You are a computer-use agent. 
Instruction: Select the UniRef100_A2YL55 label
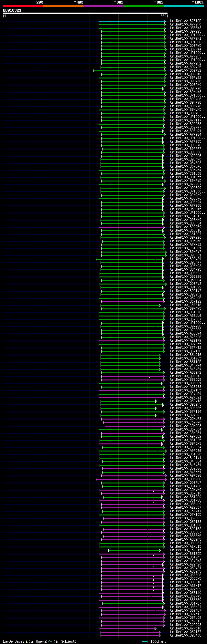click(186, 344)
